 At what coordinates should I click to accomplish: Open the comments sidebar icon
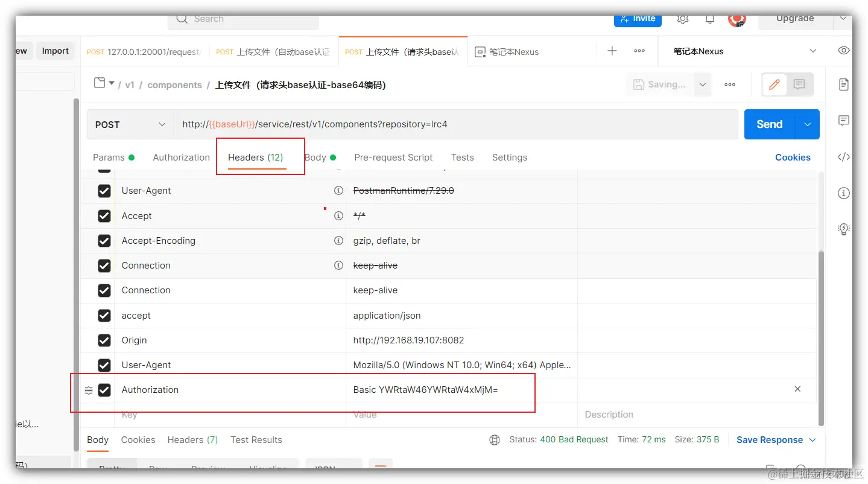pyautogui.click(x=844, y=121)
